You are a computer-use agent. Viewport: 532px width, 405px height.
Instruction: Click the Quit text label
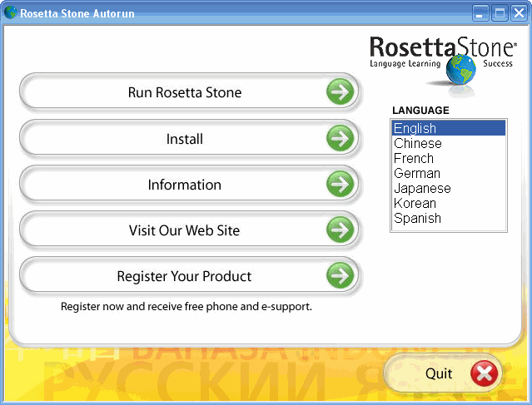coord(439,373)
